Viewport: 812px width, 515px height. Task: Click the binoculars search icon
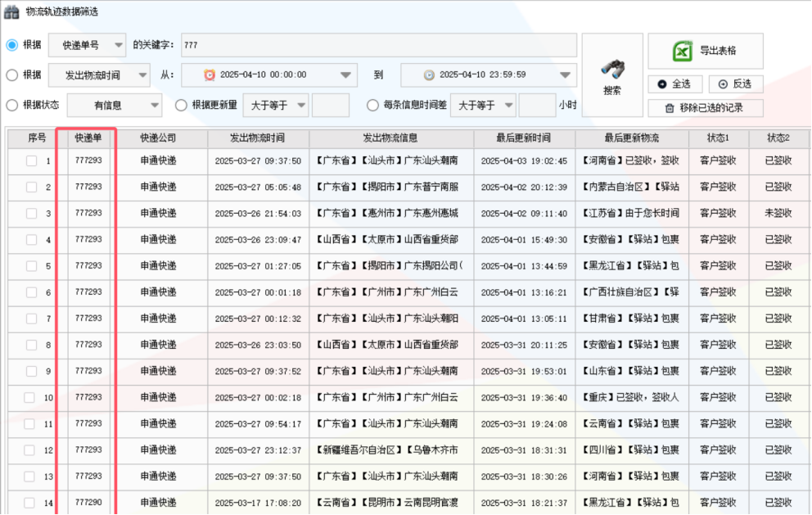pyautogui.click(x=612, y=69)
